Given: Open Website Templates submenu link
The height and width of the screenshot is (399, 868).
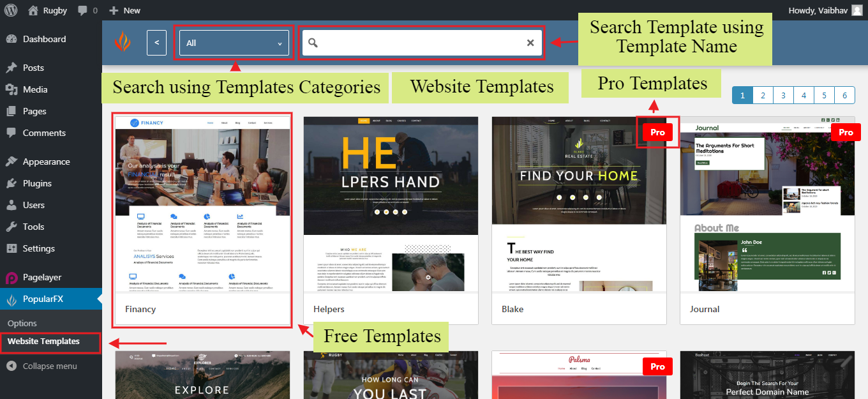Looking at the screenshot, I should click(43, 342).
